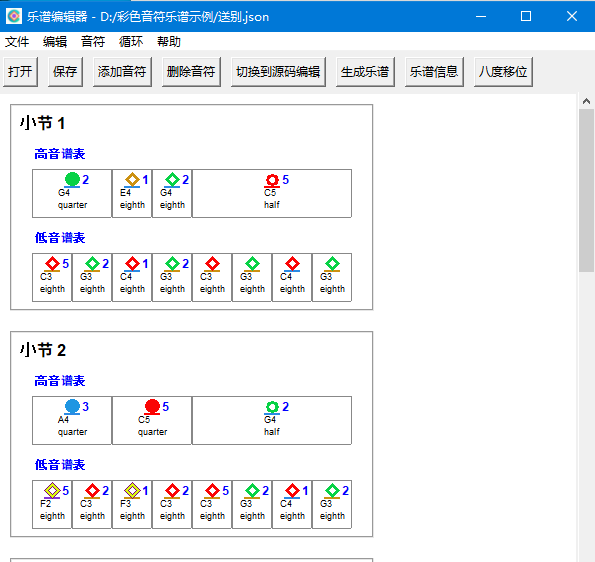
Task: Select C3 note after F2 in measure 2 bass
Action: 92,504
